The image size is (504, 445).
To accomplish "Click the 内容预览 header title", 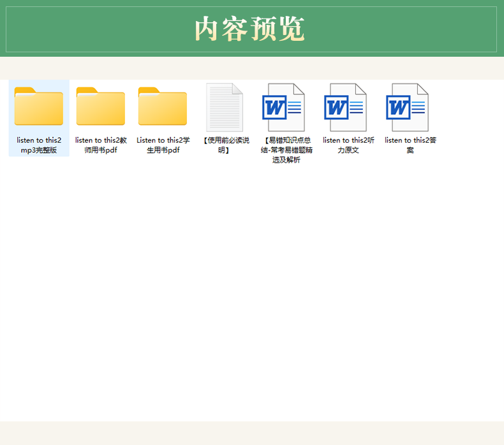I will 249,29.
